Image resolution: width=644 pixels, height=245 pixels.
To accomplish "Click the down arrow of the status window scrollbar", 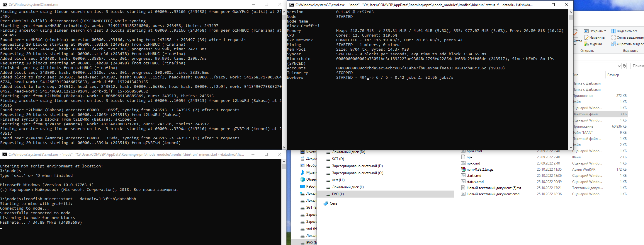I will (570, 147).
